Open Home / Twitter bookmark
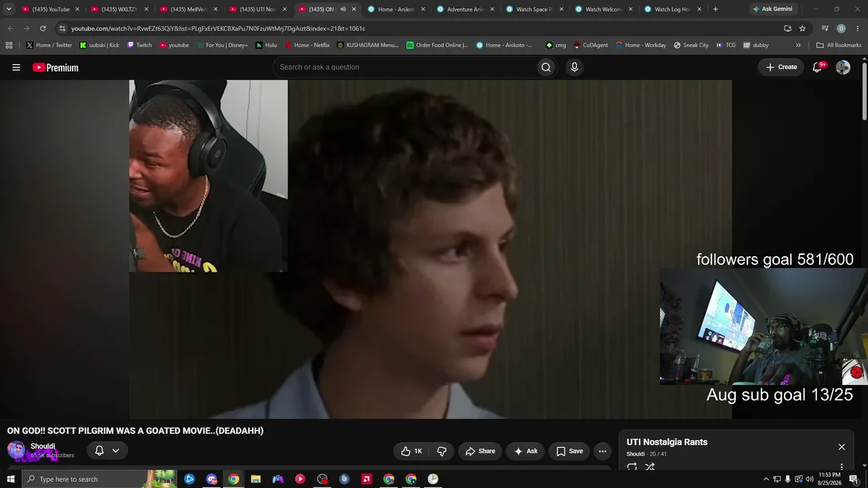This screenshot has width=868, height=488. pos(49,45)
